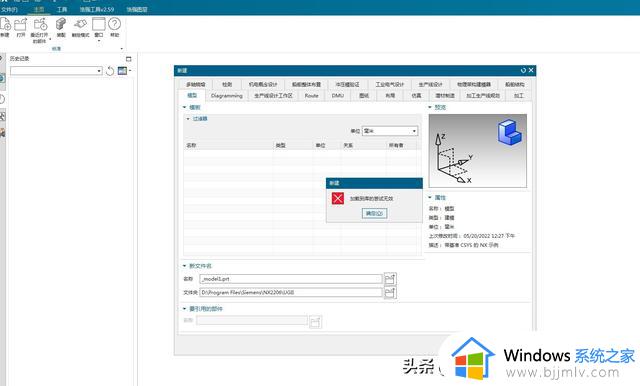Click the clock history icon on left sidebar

click(x=2, y=99)
